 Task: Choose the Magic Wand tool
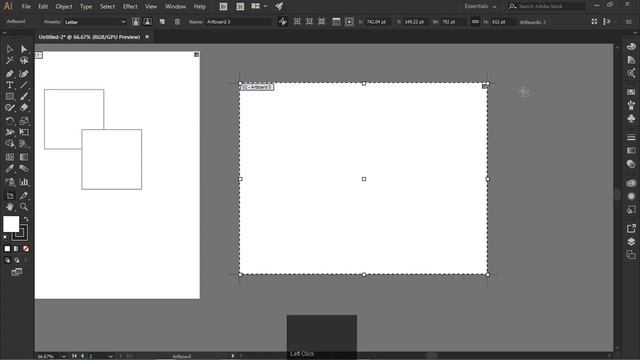pos(9,61)
